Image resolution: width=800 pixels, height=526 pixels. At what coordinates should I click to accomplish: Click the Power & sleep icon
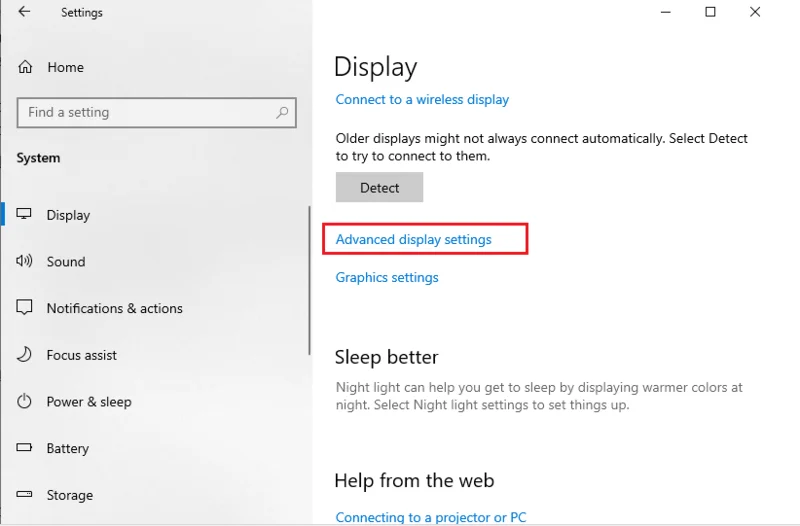pos(24,402)
